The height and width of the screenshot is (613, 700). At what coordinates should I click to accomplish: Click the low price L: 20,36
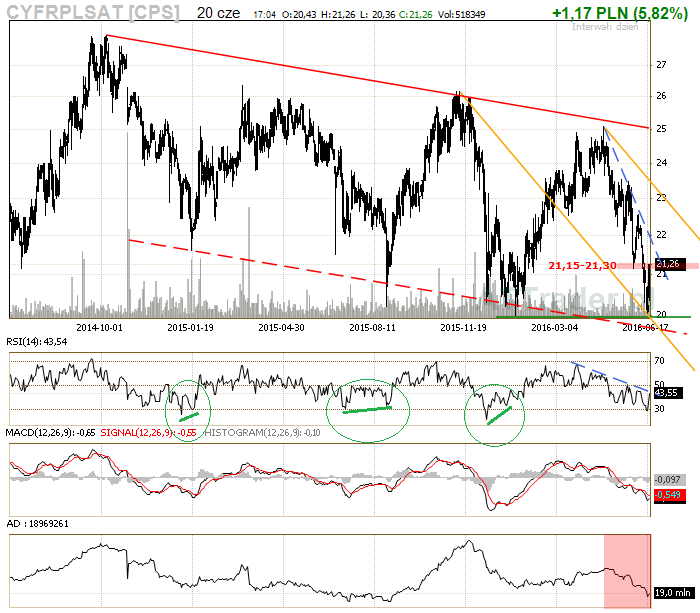[377, 15]
